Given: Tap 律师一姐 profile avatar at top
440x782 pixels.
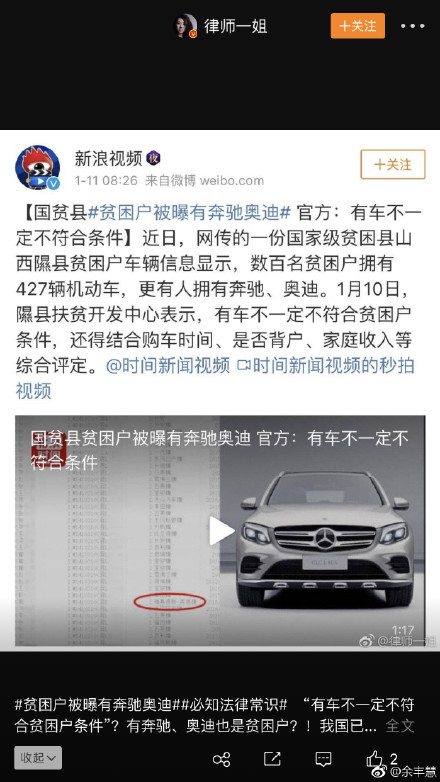Looking at the screenshot, I should point(185,26).
